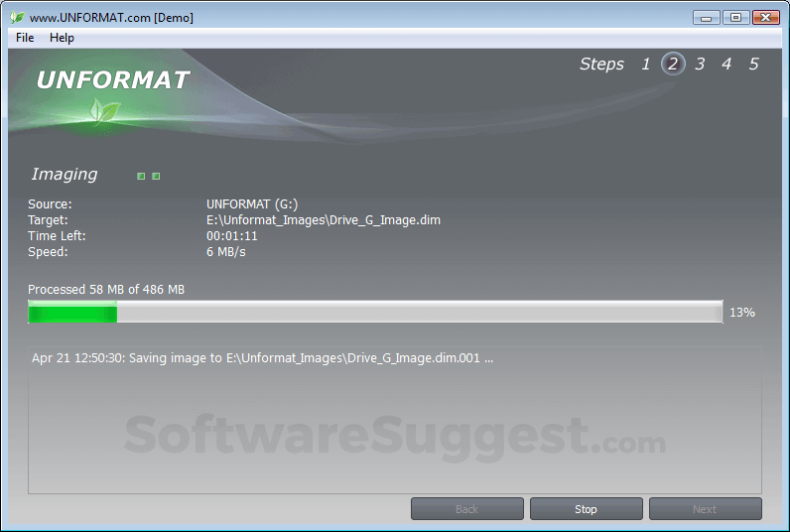790x532 pixels.
Task: Click step 3 in the Steps indicator
Action: (x=700, y=64)
